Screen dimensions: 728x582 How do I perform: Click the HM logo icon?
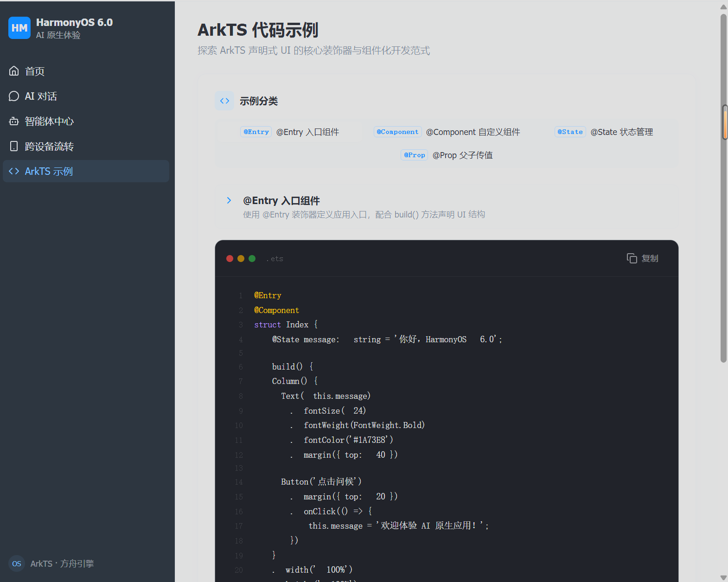point(19,28)
